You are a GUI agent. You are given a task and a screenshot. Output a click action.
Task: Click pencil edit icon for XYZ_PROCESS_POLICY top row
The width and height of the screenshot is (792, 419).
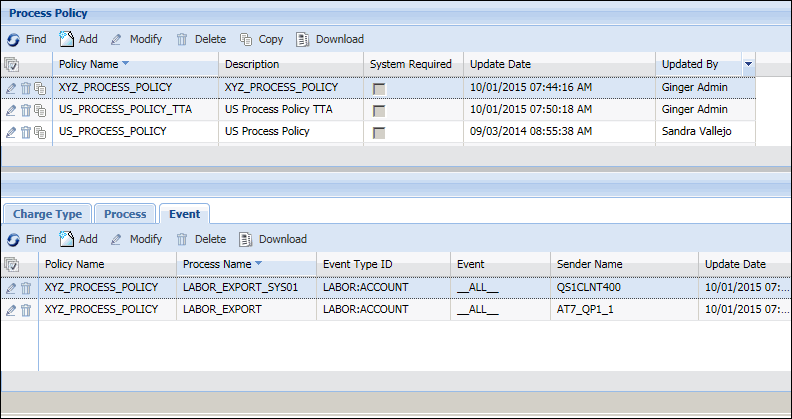(11, 88)
